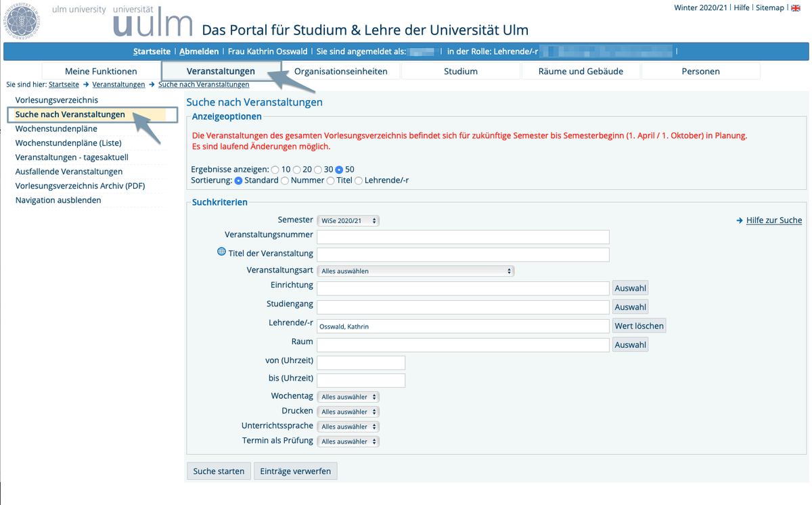
Task: Click the Suche nach Veranstaltungen breadcrumb link
Action: tap(204, 85)
